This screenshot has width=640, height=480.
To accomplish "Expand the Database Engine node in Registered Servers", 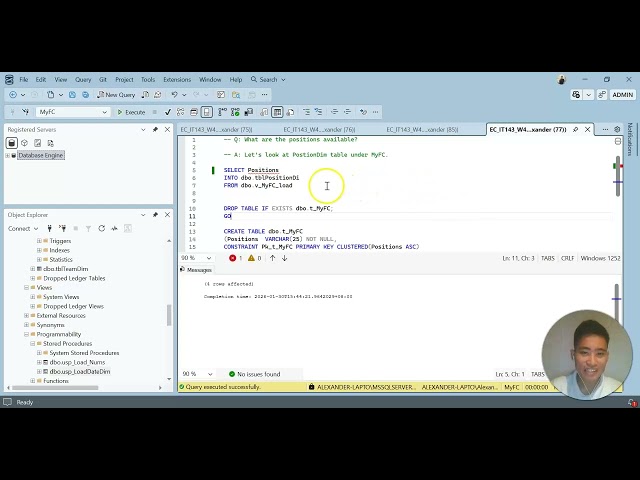I will tap(7, 156).
